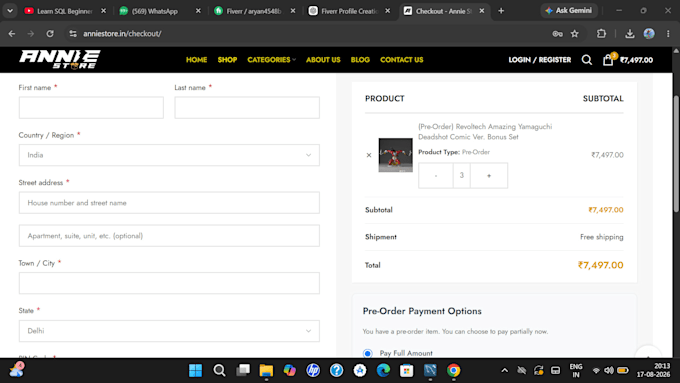Click the Town / City input field
680x383 pixels.
click(x=169, y=283)
